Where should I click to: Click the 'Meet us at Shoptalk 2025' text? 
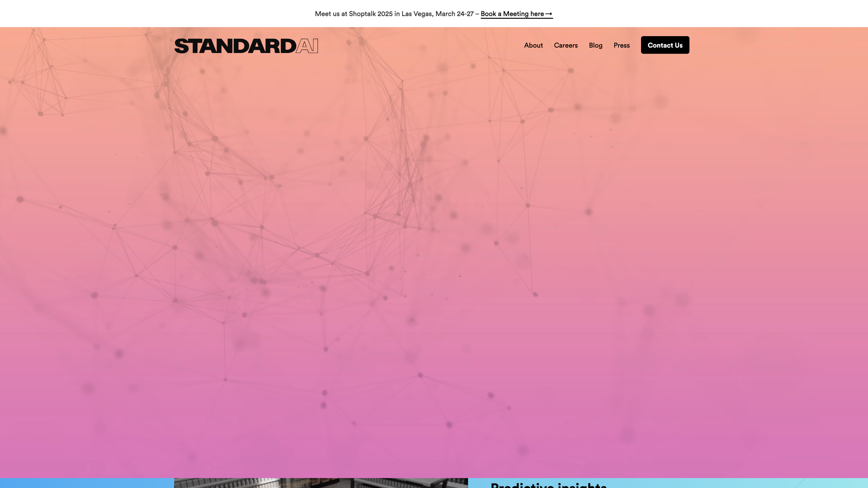click(x=354, y=14)
